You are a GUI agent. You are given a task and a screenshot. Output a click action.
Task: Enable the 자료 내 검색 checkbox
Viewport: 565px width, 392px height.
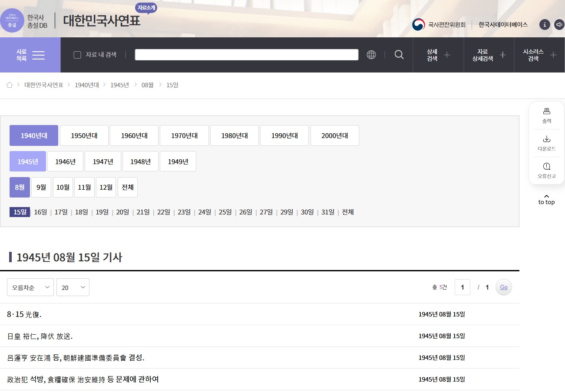coord(77,55)
